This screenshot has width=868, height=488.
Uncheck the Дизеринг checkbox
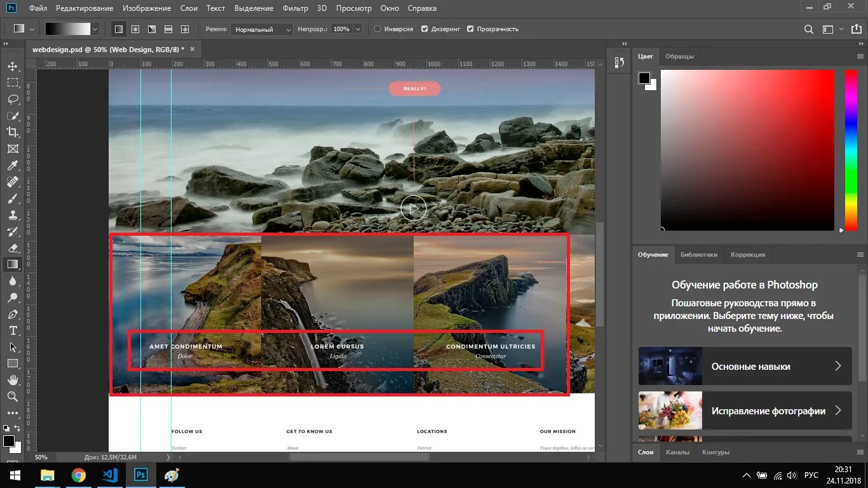[x=424, y=29]
